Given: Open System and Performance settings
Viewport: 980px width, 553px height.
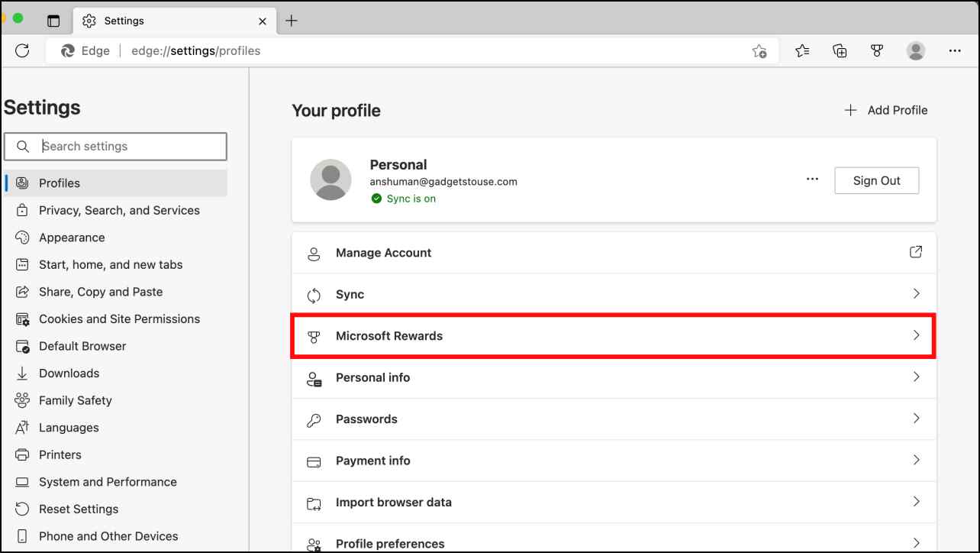Looking at the screenshot, I should (x=115, y=482).
